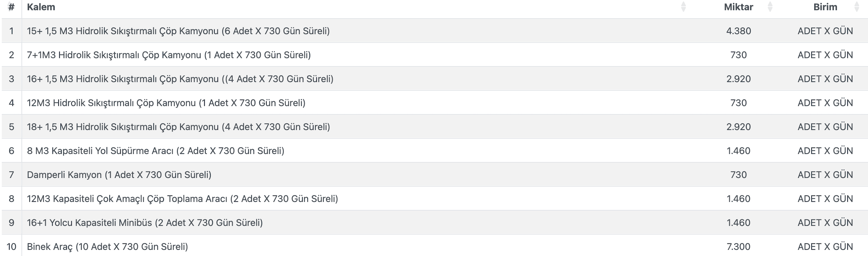Viewport: 868px width, 256px height.
Task: Click the 18+ 1,5 M3 Çöp Kamyonu entry
Action: [178, 127]
